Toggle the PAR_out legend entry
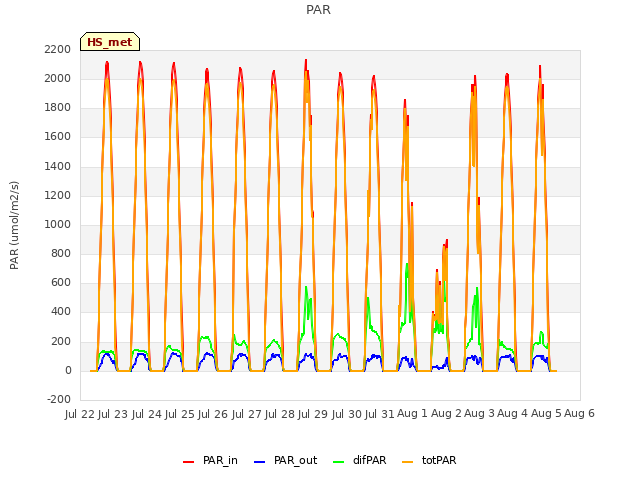The width and height of the screenshot is (640, 480). pyautogui.click(x=285, y=460)
